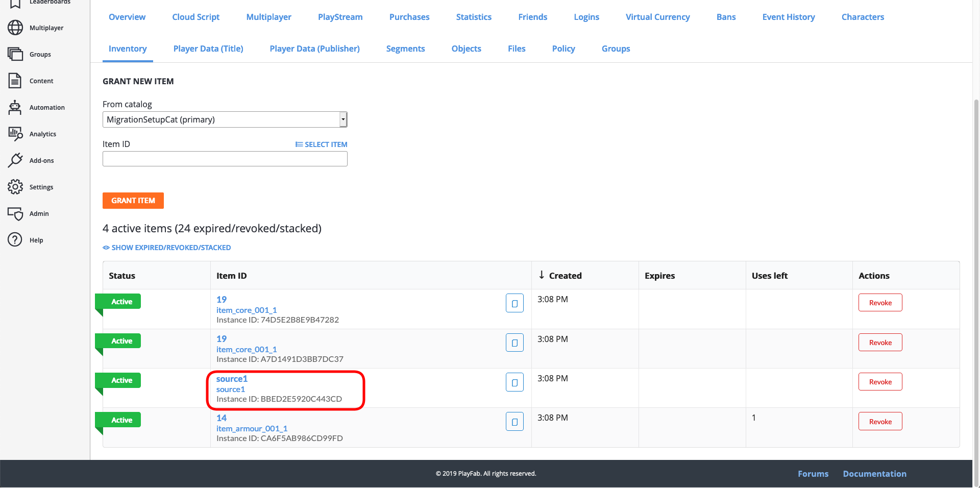The height and width of the screenshot is (488, 980).
Task: Revoke the item_armour_001_1 item
Action: (x=880, y=422)
